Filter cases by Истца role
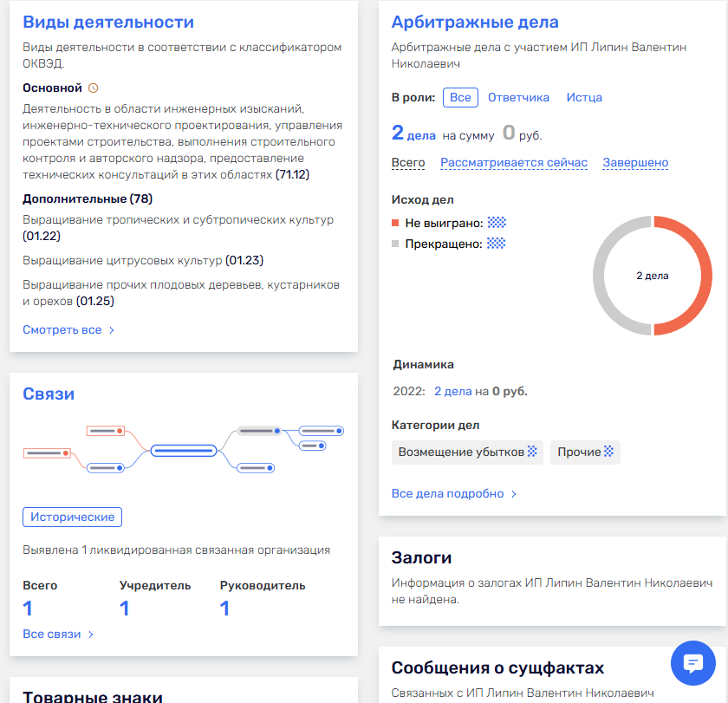Image resolution: width=728 pixels, height=703 pixels. coord(584,97)
